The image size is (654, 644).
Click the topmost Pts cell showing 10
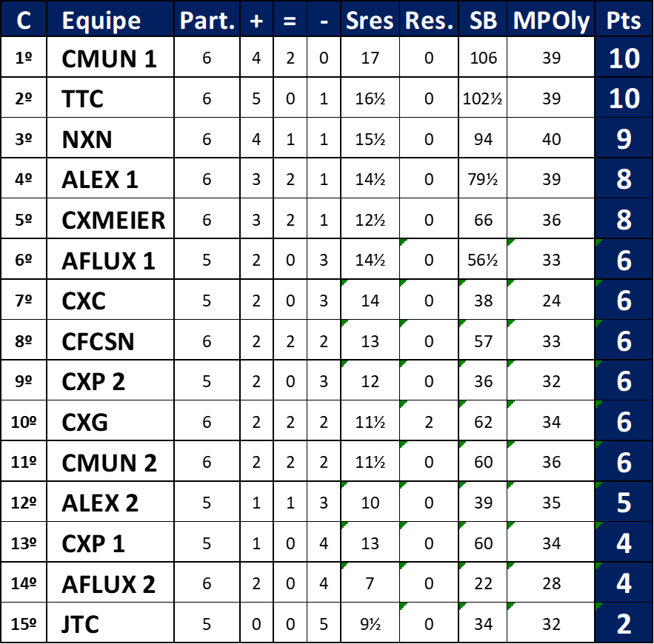tap(624, 58)
